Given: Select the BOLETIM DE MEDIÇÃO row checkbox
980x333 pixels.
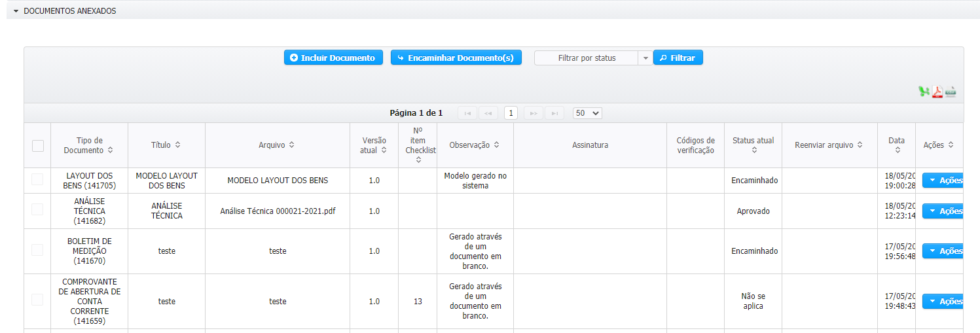Looking at the screenshot, I should (37, 250).
